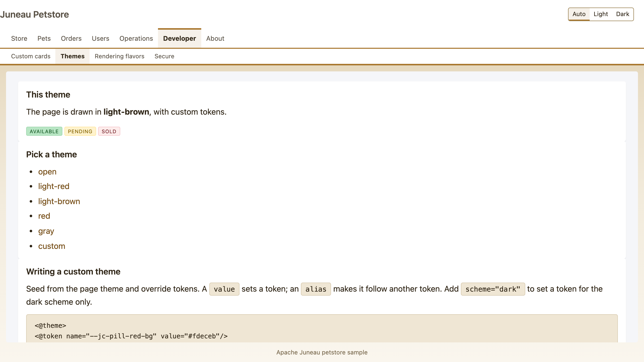644x362 pixels.
Task: Click the <@theme> code line
Action: click(x=51, y=326)
